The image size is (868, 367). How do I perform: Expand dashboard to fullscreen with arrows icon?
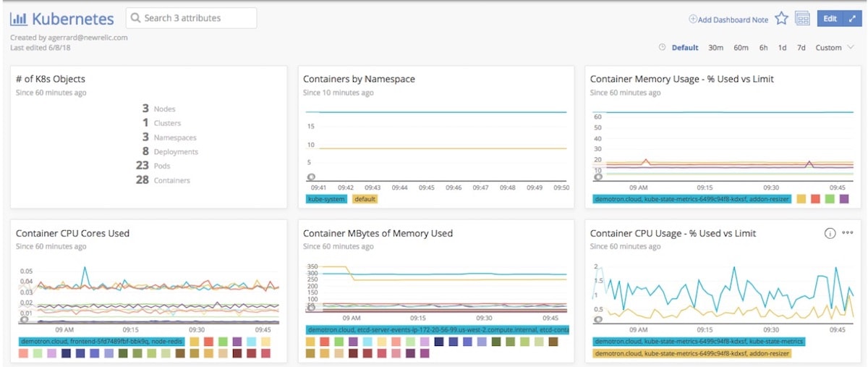click(851, 19)
